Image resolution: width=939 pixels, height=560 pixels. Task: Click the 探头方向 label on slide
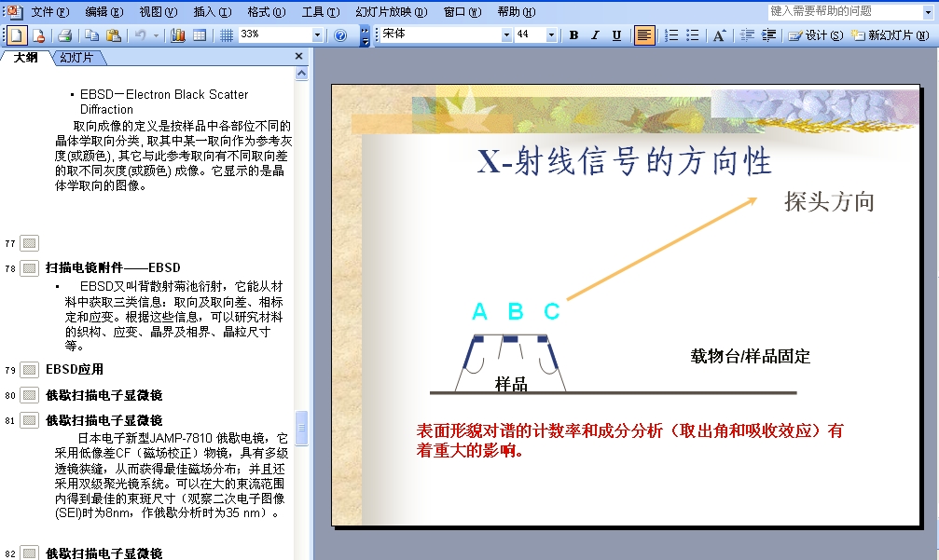(x=829, y=201)
